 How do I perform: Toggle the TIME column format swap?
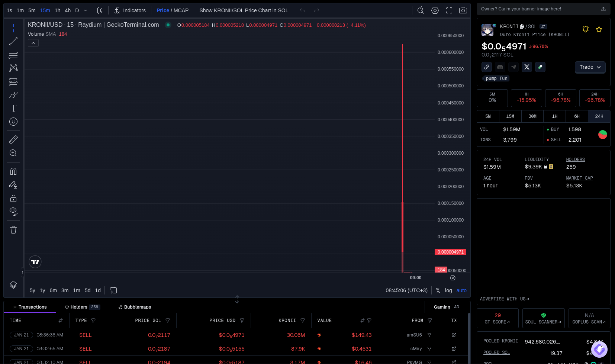[61, 320]
